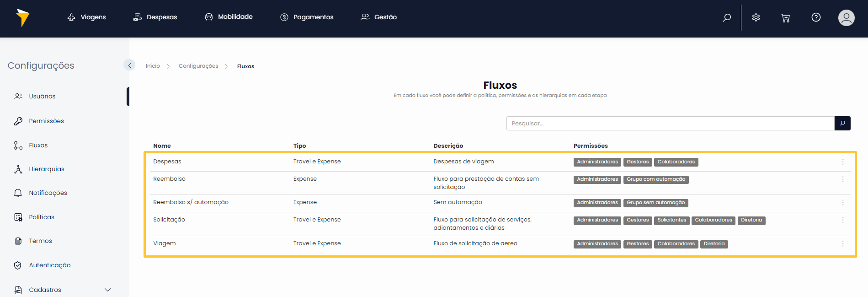Open the header search magnifier
This screenshot has width=868, height=297.
[x=727, y=17]
